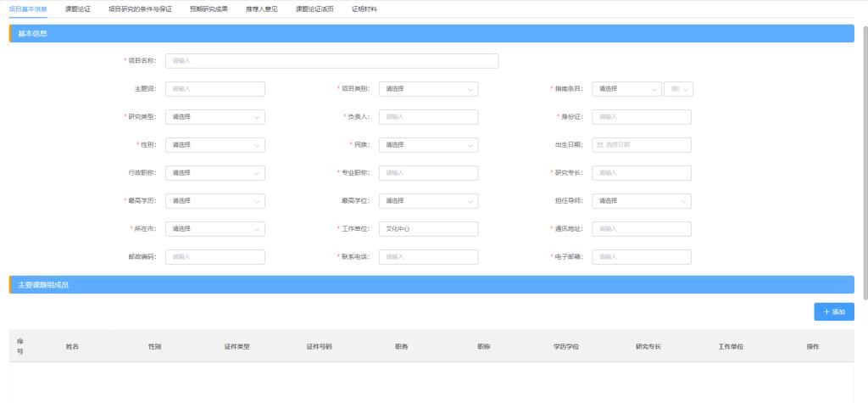Open the 研究类型 dropdown
The height and width of the screenshot is (403, 868).
point(214,117)
